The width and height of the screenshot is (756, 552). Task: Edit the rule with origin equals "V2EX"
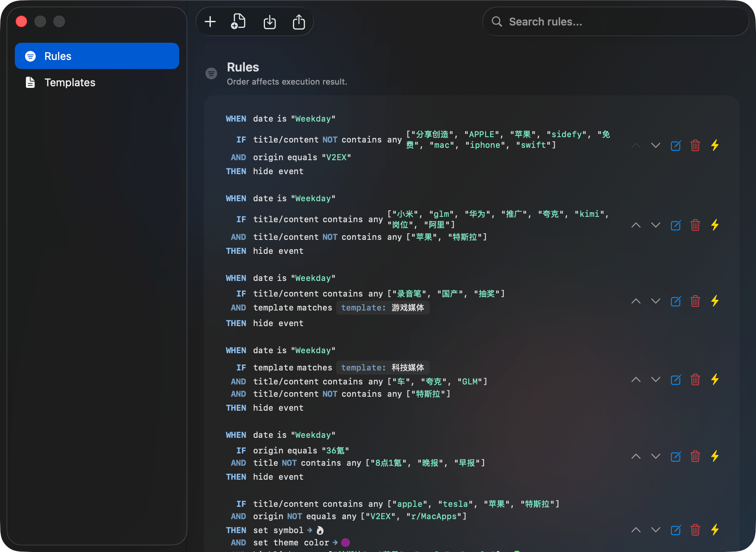click(x=675, y=145)
